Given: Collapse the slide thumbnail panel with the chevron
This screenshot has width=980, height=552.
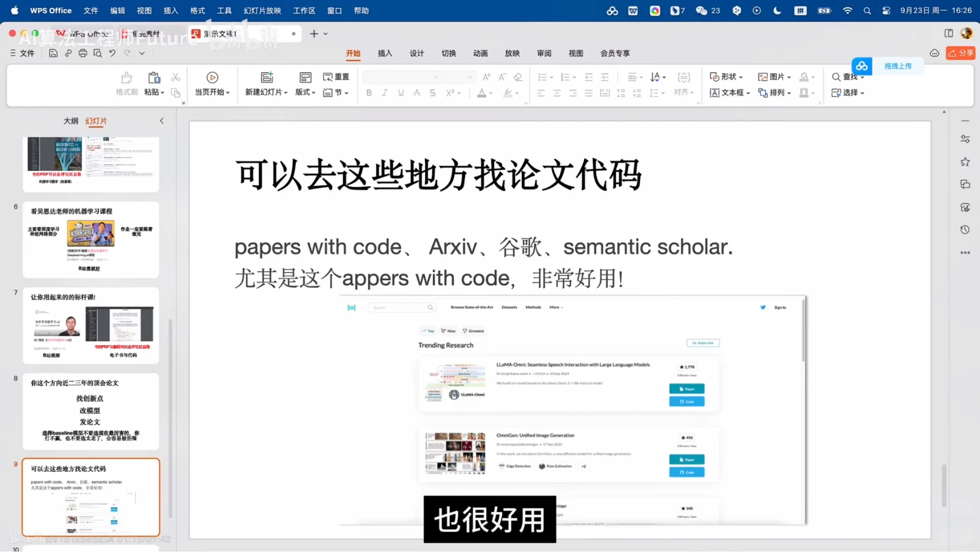Looking at the screenshot, I should 161,121.
